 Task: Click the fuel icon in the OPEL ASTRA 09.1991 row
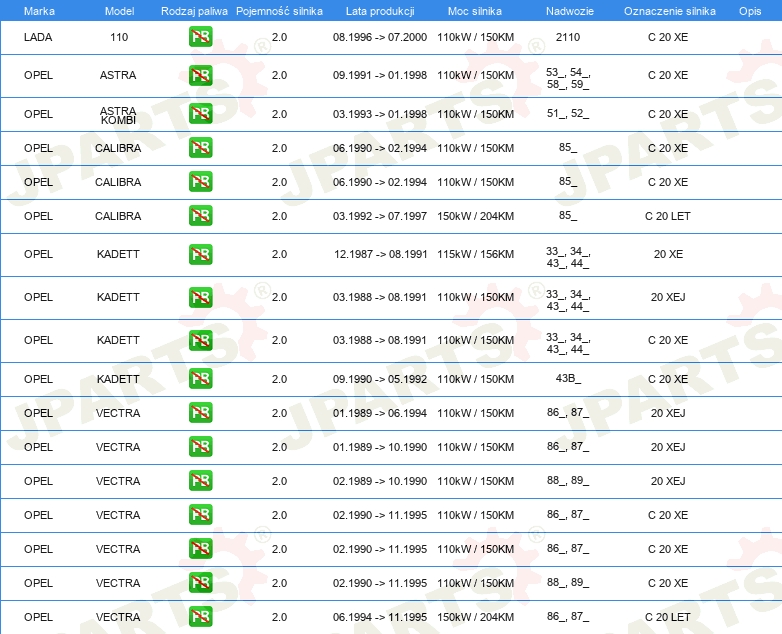click(200, 75)
